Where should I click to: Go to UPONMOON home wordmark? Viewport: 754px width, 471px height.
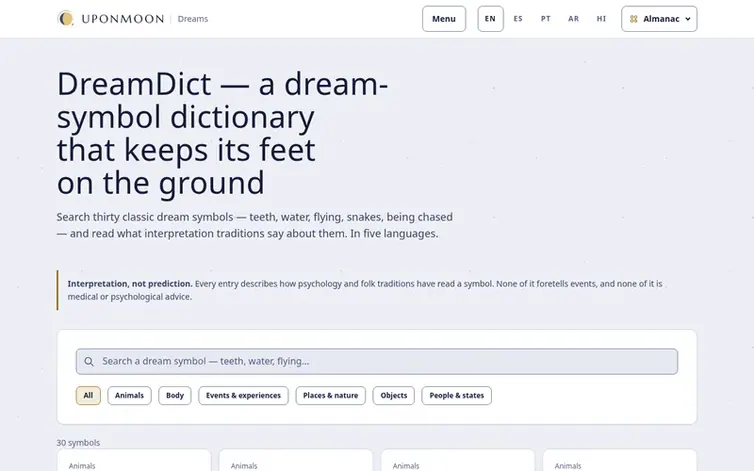123,19
